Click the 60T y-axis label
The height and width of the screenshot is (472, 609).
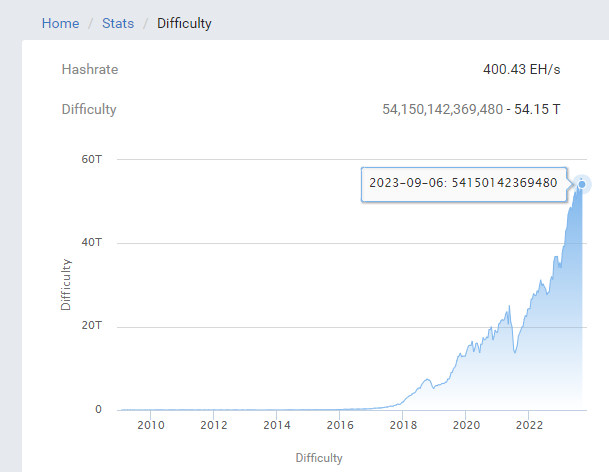click(92, 159)
